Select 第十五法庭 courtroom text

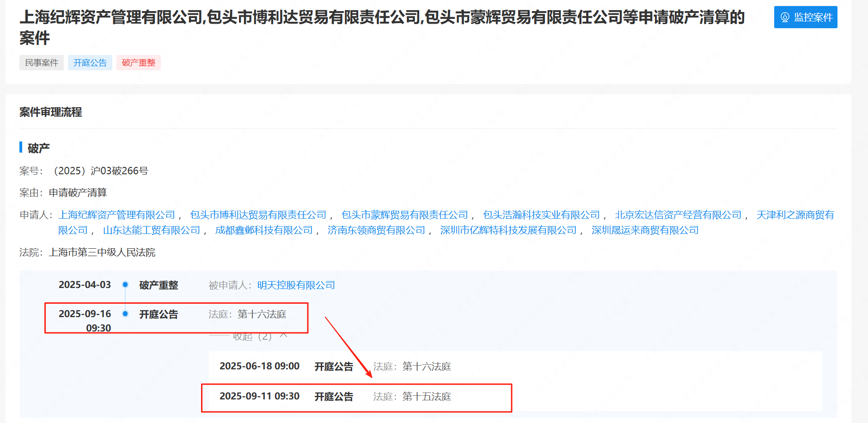point(427,397)
